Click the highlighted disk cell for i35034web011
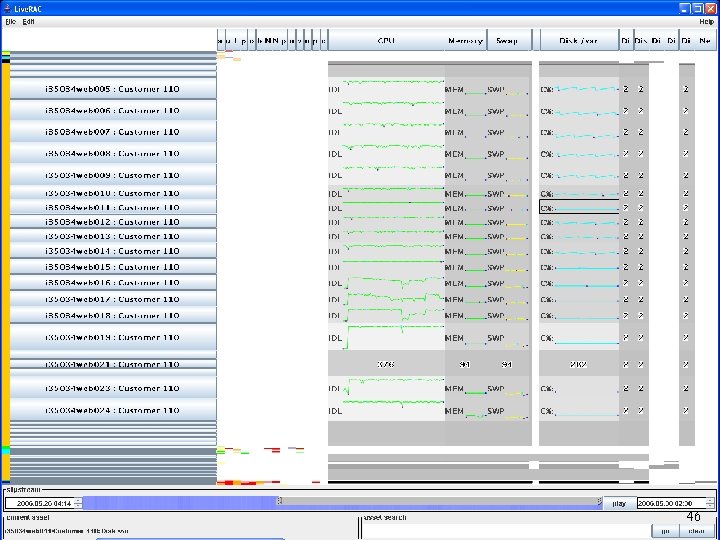Image resolution: width=720 pixels, height=540 pixels. pos(579,207)
